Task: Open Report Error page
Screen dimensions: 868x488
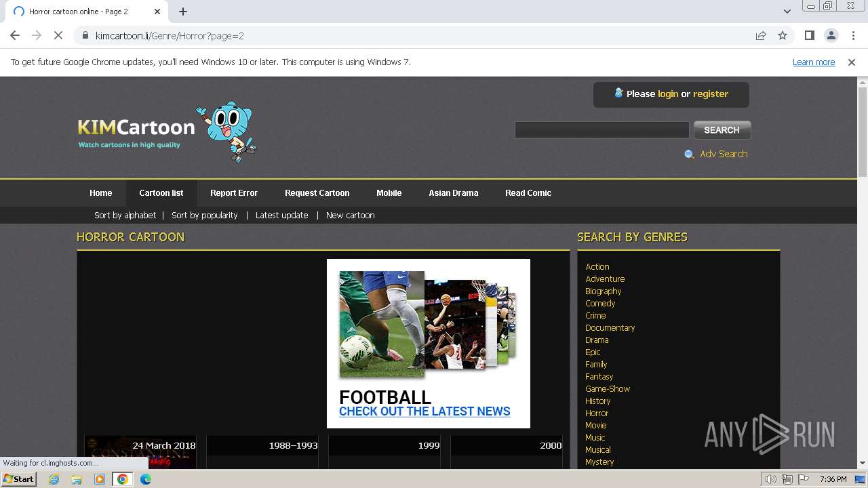Action: [234, 193]
